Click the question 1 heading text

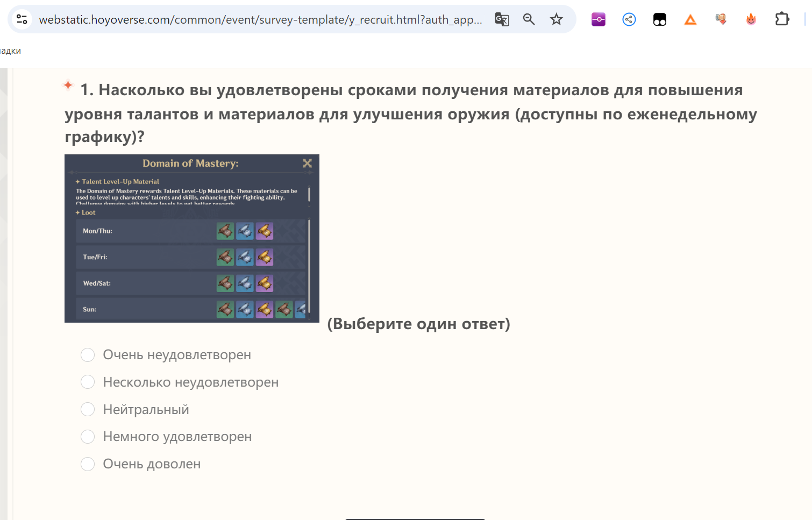(x=411, y=113)
